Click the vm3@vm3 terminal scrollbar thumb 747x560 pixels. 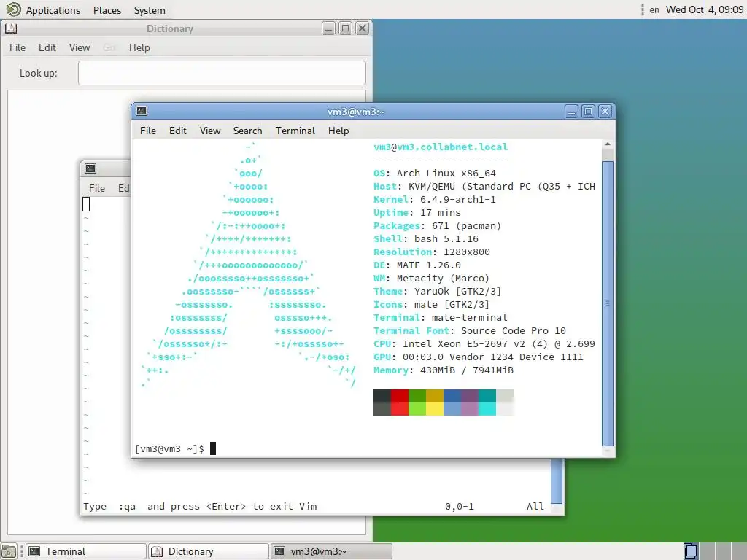pos(608,303)
